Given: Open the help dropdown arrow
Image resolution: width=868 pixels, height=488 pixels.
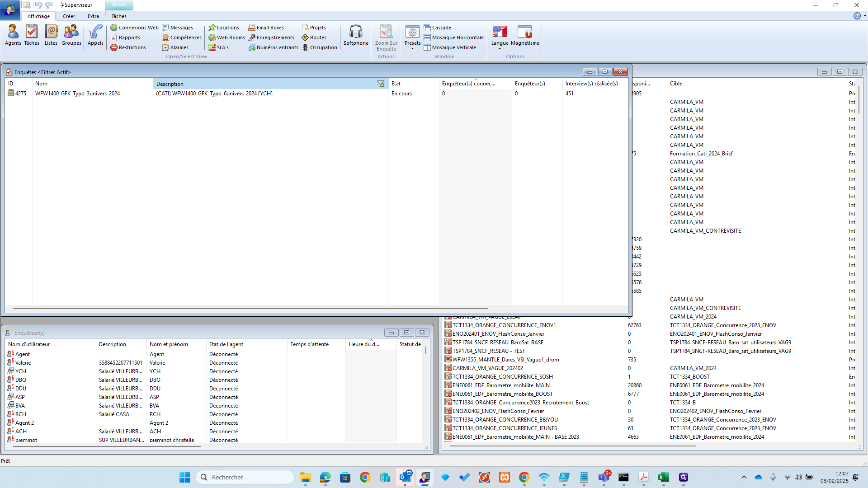Looking at the screenshot, I should coord(865,16).
